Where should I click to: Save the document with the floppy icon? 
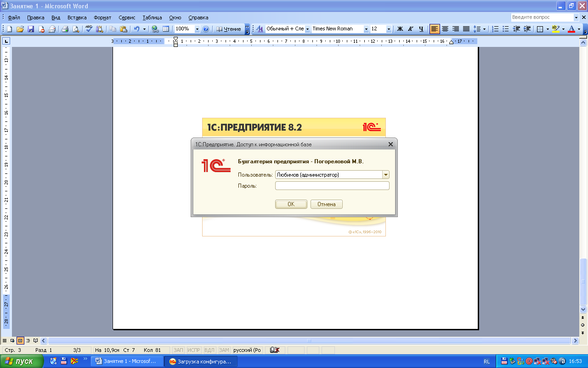point(31,29)
